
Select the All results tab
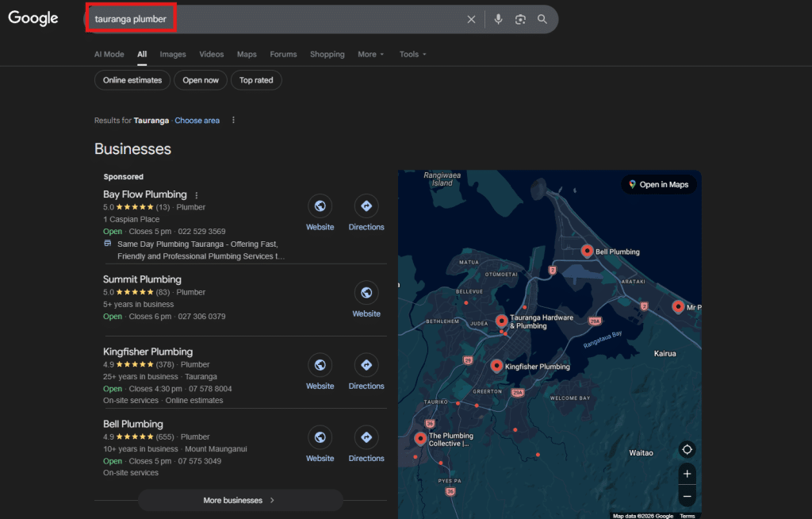(142, 54)
